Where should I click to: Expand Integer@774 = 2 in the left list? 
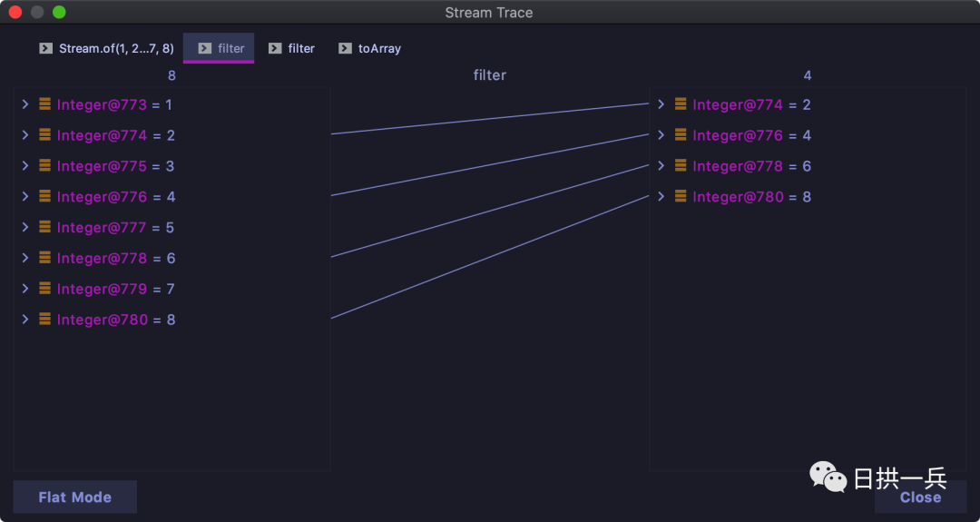point(25,134)
